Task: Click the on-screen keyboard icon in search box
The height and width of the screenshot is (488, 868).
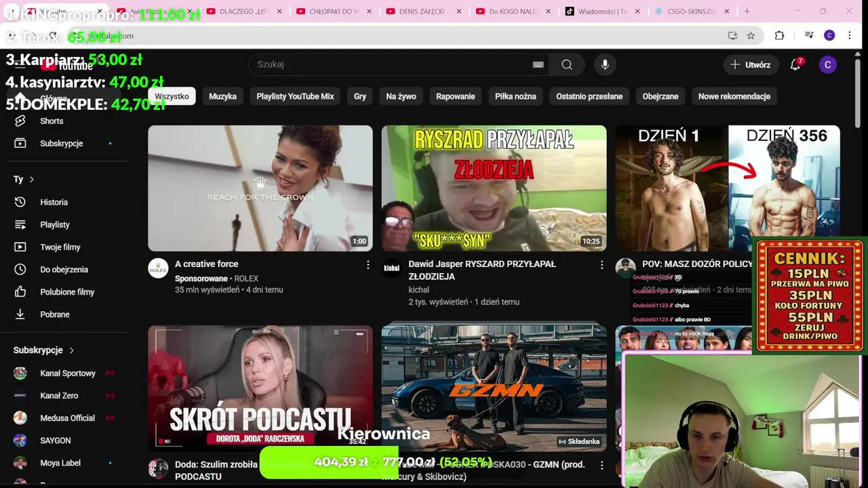Action: click(x=538, y=64)
